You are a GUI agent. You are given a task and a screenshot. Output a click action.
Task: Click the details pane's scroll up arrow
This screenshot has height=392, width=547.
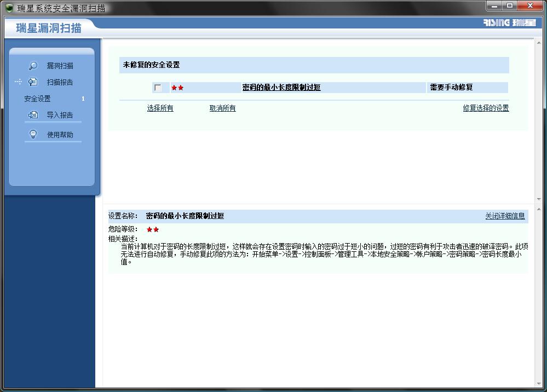click(x=539, y=209)
